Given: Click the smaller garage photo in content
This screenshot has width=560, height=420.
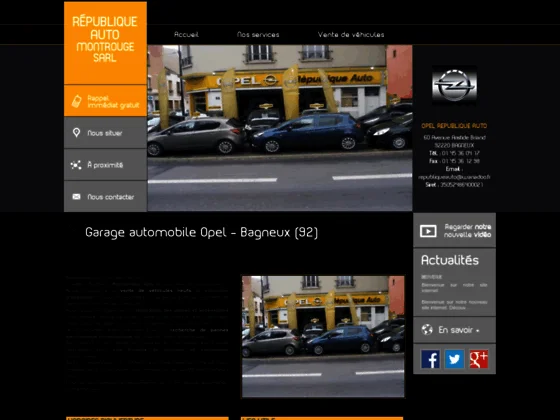Looking at the screenshot, I should [323, 336].
